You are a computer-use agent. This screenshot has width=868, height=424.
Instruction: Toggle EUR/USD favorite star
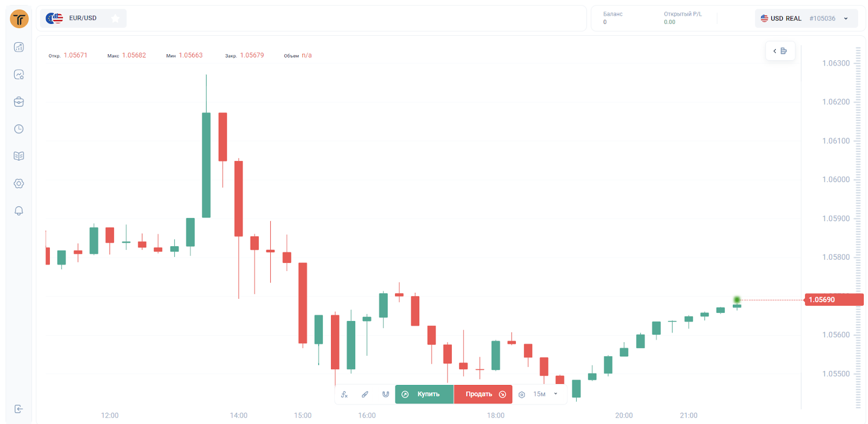point(115,18)
